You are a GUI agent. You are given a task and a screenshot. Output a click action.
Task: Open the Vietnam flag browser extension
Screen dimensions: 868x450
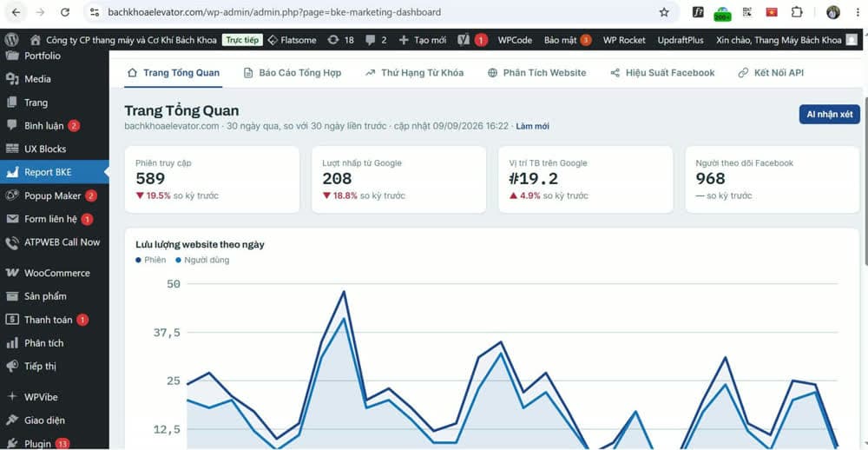772,12
